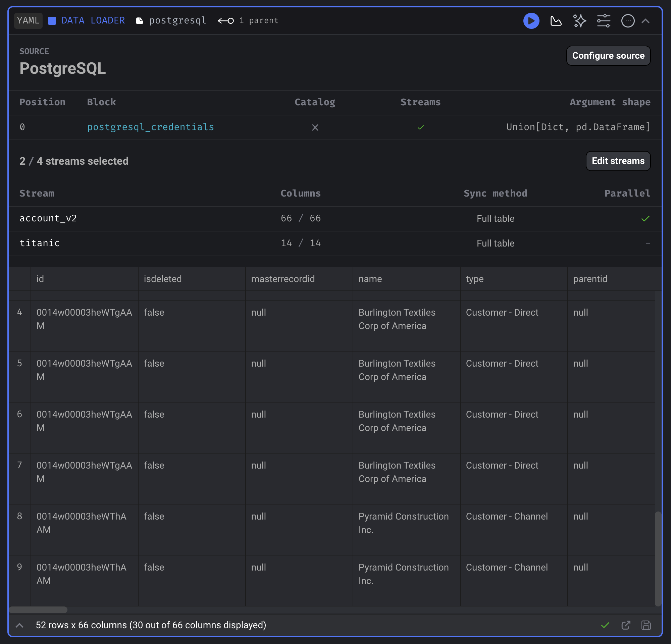Click the Configure source button
Viewport: 671px width, 644px height.
[608, 55]
